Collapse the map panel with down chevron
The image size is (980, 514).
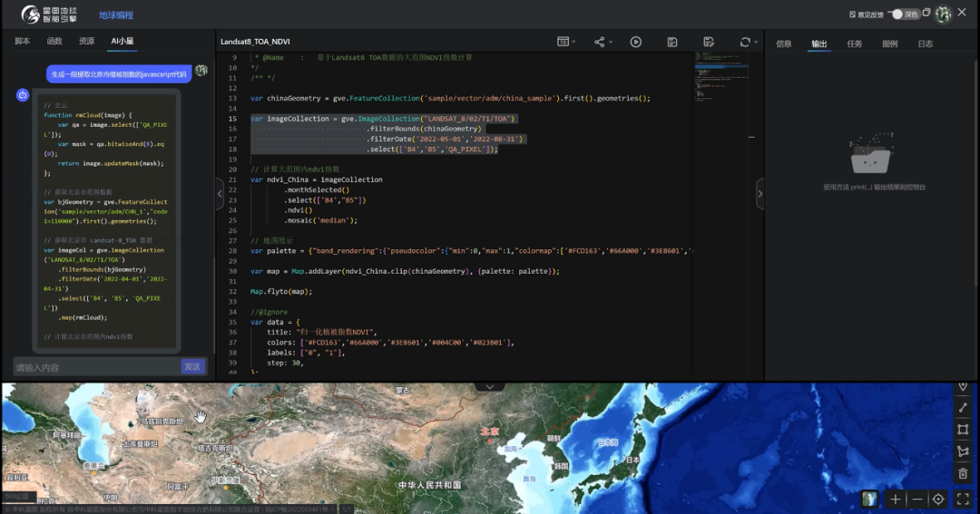pyautogui.click(x=489, y=386)
